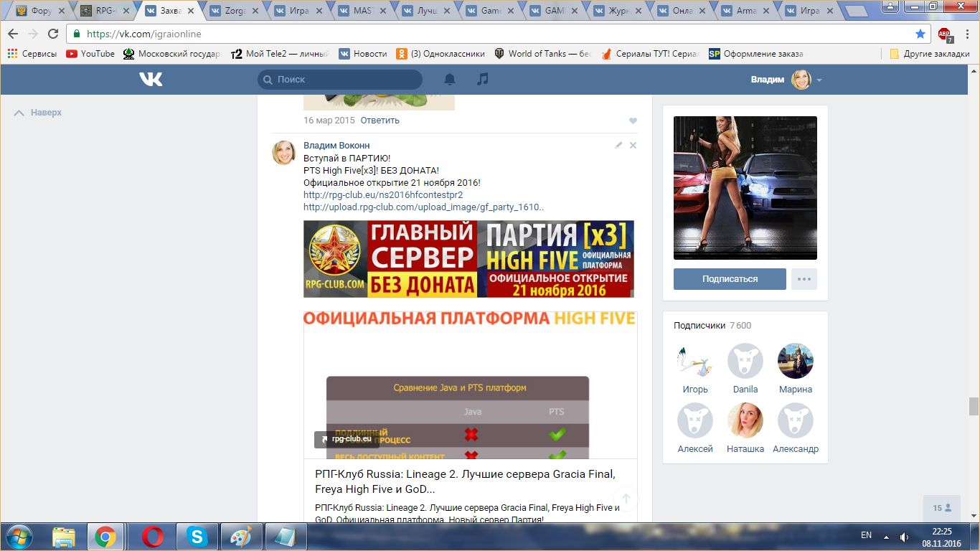Screen dimensions: 980x551
Task: Open subscriber Наташка's profile picture
Action: coord(745,420)
